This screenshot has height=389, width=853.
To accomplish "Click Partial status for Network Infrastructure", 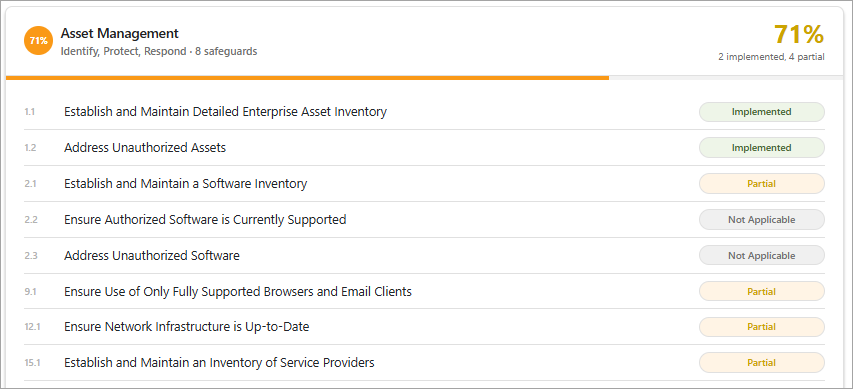I will pyautogui.click(x=762, y=327).
